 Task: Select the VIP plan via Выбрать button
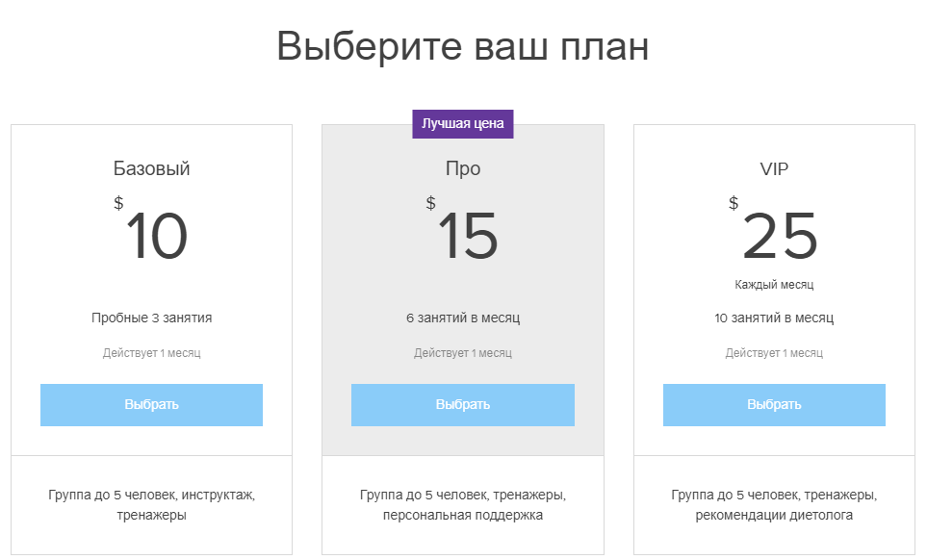tap(774, 405)
